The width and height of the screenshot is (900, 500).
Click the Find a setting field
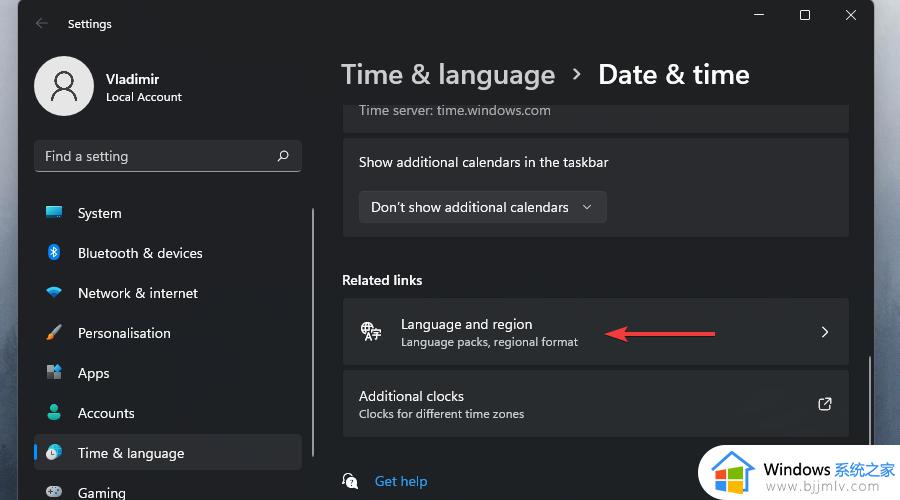[168, 156]
